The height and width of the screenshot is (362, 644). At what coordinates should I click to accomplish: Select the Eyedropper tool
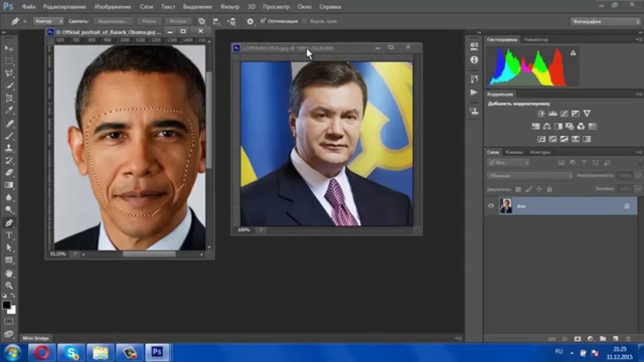point(9,111)
